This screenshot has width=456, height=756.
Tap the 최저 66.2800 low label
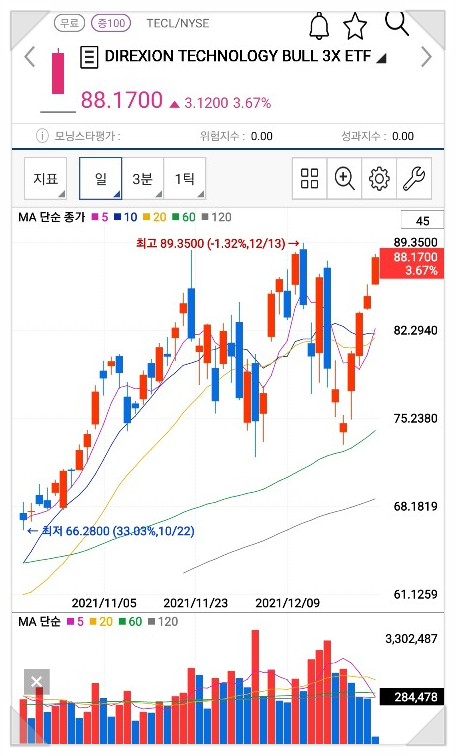[x=111, y=531]
